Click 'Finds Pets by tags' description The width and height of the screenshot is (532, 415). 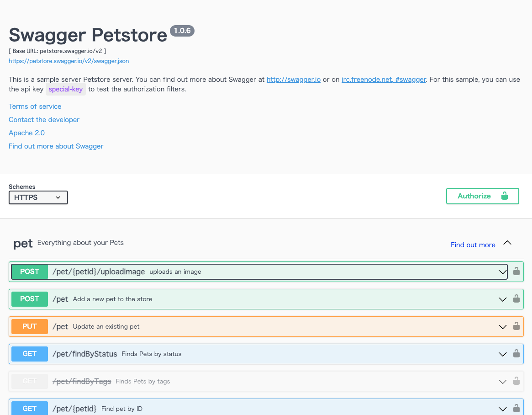143,381
